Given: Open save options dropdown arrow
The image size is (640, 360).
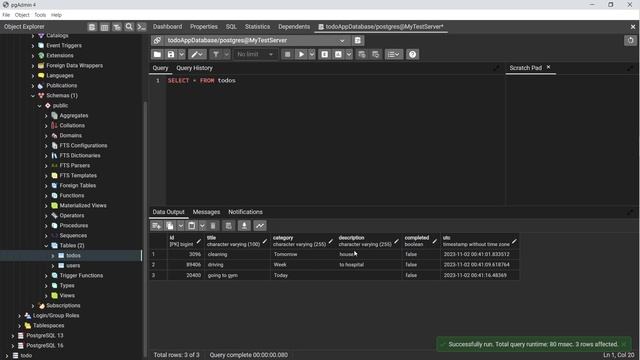Looking at the screenshot, I should pyautogui.click(x=181, y=54).
